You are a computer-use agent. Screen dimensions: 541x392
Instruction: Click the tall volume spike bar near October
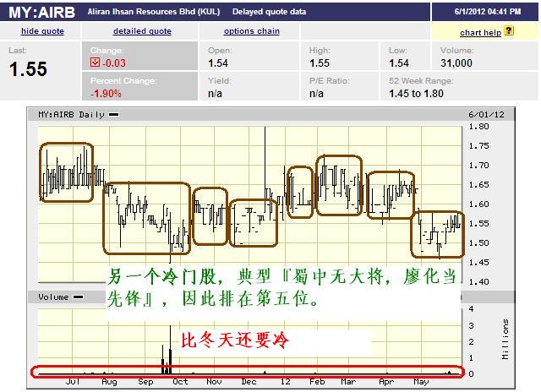click(170, 350)
